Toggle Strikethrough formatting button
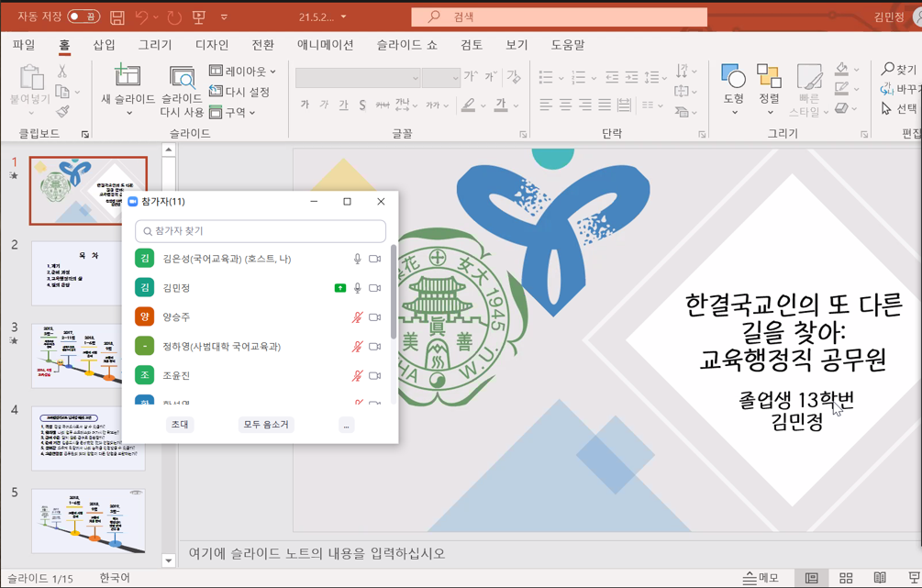Screen dimensions: 922x588 coord(383,105)
